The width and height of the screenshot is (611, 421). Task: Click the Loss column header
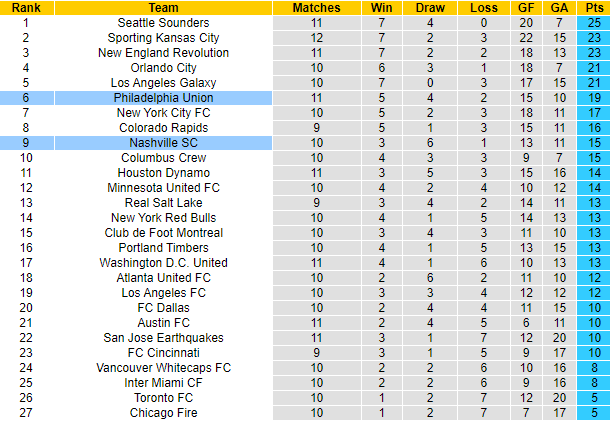coord(482,7)
